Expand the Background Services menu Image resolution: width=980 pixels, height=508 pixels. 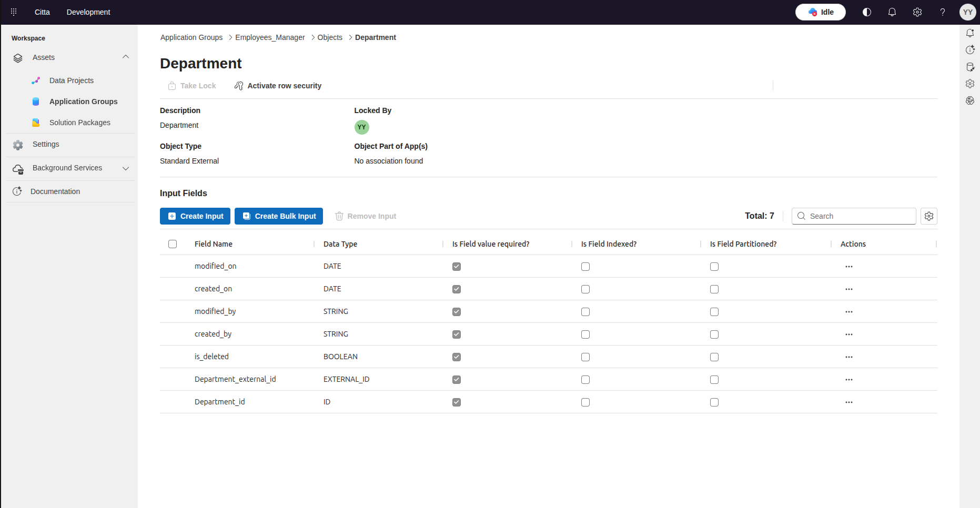tap(126, 168)
